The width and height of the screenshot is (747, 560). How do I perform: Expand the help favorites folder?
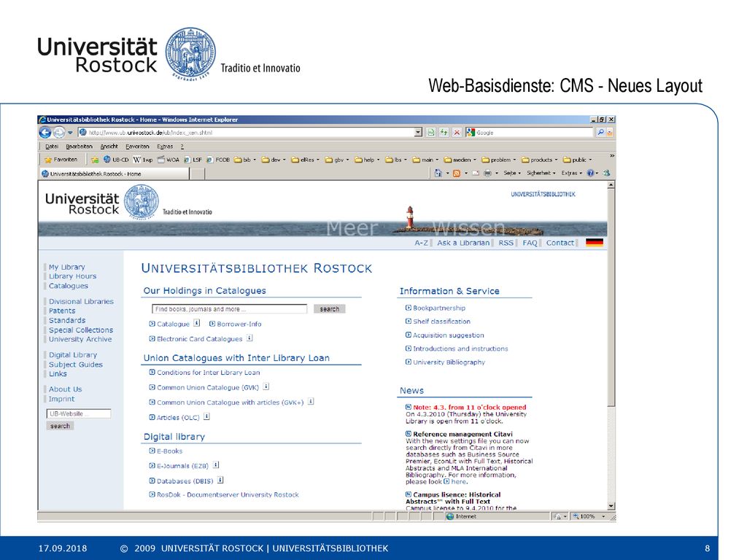tap(368, 160)
